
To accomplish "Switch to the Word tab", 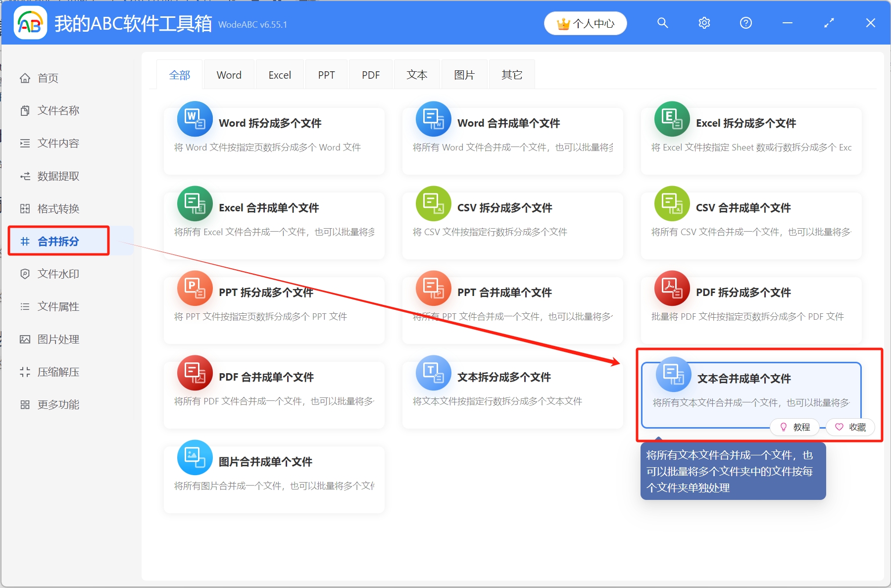I will [x=228, y=74].
